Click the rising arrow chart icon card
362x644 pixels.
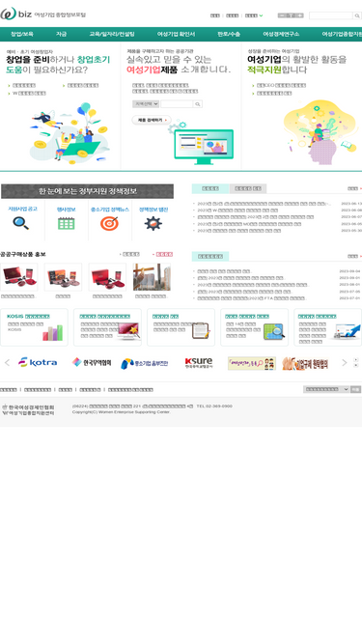[328, 327]
